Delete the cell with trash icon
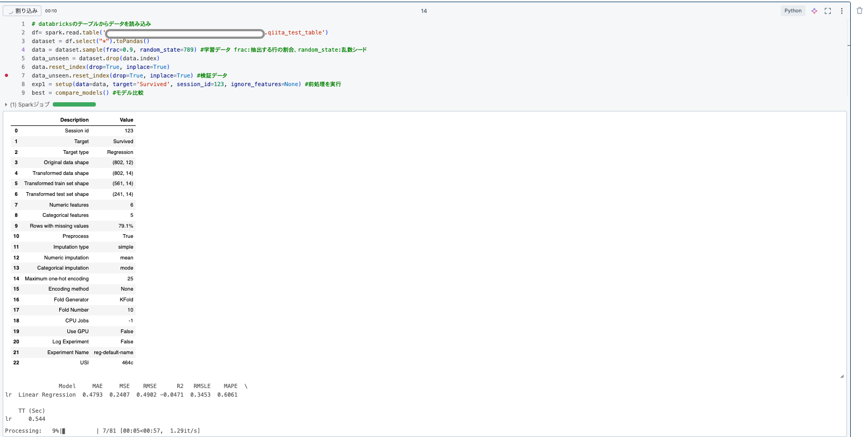This screenshot has height=437, width=868. pyautogui.click(x=859, y=11)
